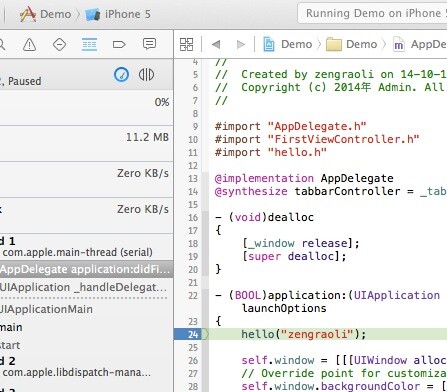
Task: Click the Demo folder breadcrumb
Action: point(352,44)
